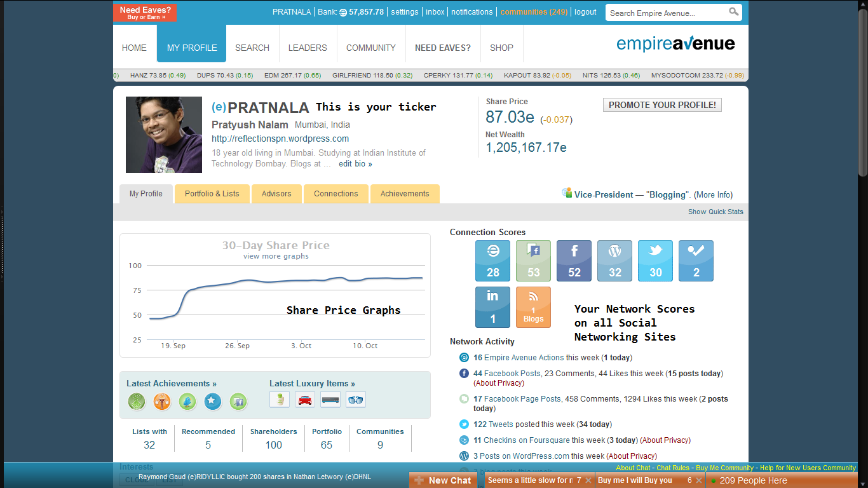This screenshot has width=868, height=488.
Task: View the black console luxury item
Action: point(330,400)
